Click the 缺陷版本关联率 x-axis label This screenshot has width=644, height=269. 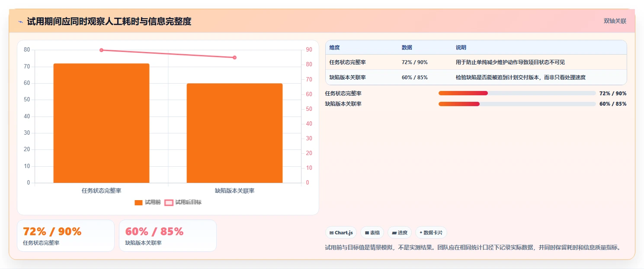click(x=234, y=191)
